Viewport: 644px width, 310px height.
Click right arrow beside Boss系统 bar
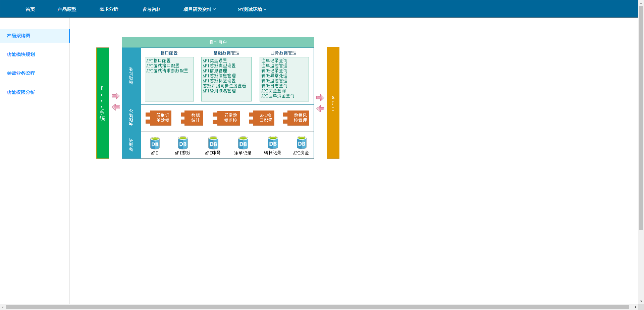click(116, 96)
